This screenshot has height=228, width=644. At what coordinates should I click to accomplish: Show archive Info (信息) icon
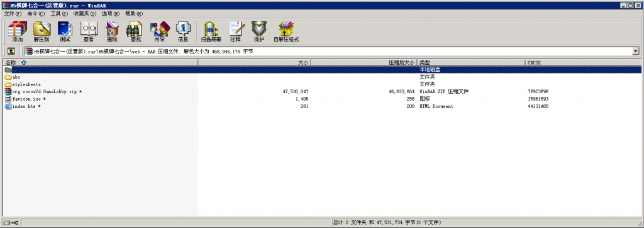coord(183,31)
